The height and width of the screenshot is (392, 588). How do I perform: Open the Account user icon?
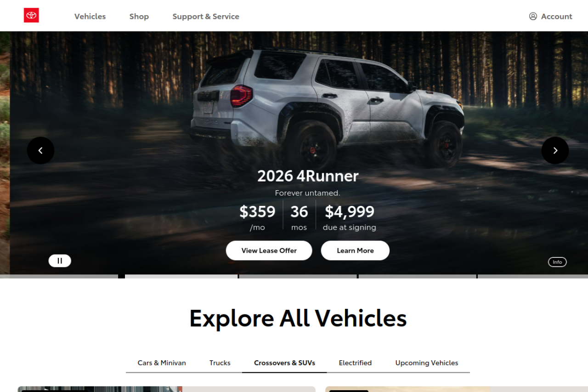pos(533,16)
